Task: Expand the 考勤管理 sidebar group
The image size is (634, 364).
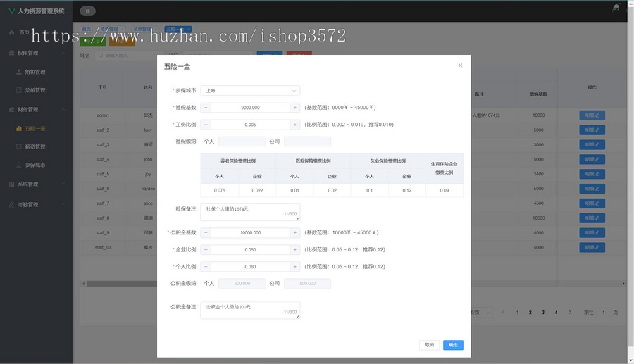Action: click(37, 204)
